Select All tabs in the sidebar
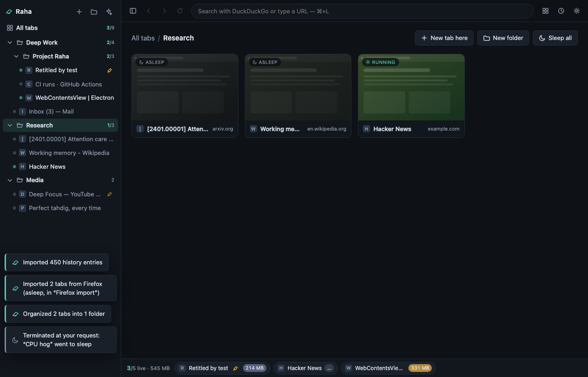This screenshot has height=377, width=588. (60, 28)
